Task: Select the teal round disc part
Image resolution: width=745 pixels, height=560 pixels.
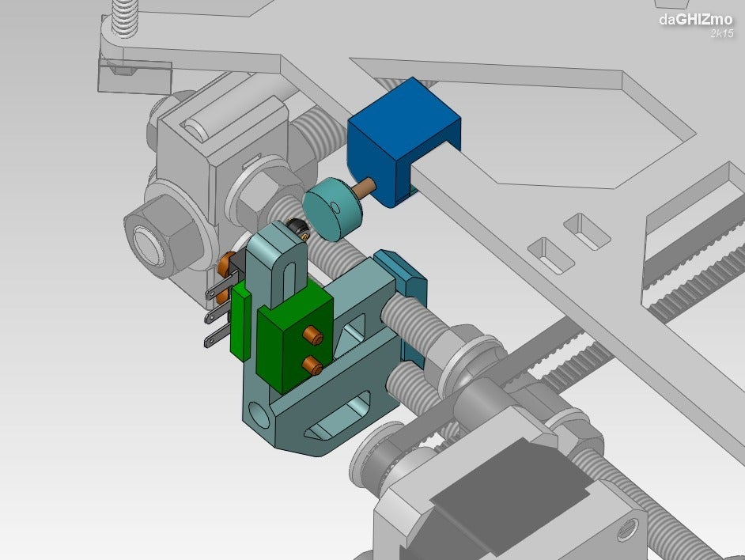Action: tap(332, 209)
